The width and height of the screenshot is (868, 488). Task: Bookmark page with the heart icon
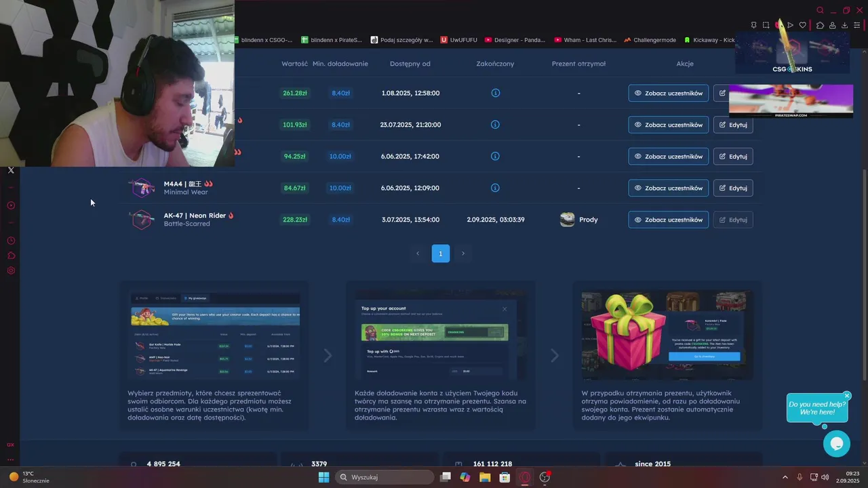click(x=803, y=25)
